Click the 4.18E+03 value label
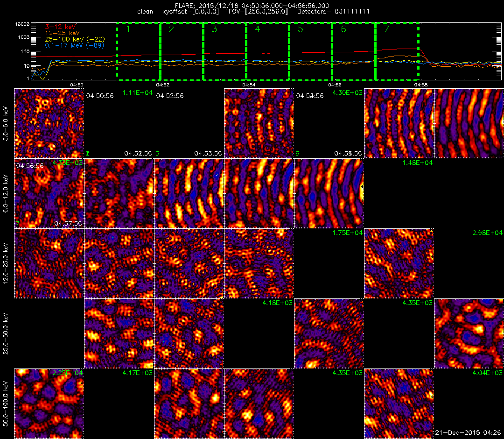This screenshot has width=504, height=439. (277, 303)
